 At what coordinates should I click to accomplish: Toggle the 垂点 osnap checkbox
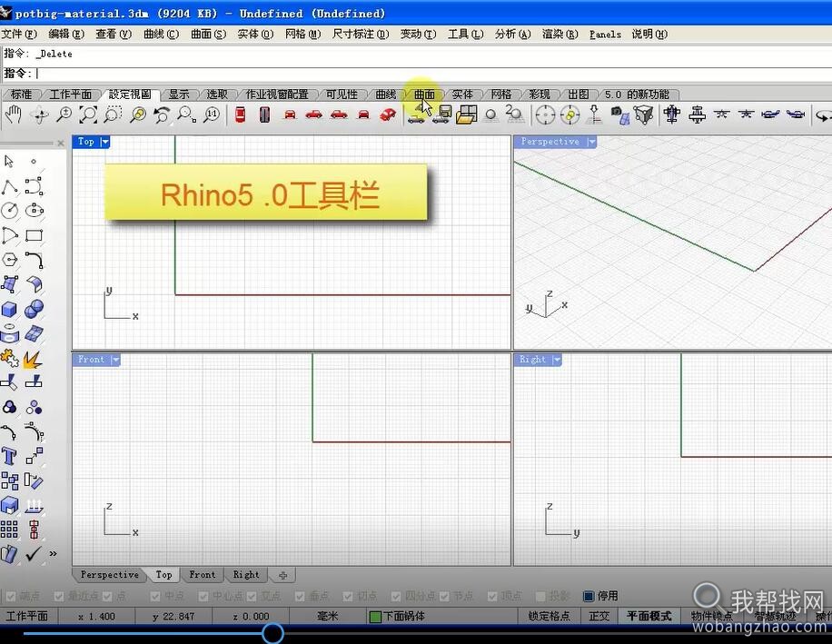point(300,596)
